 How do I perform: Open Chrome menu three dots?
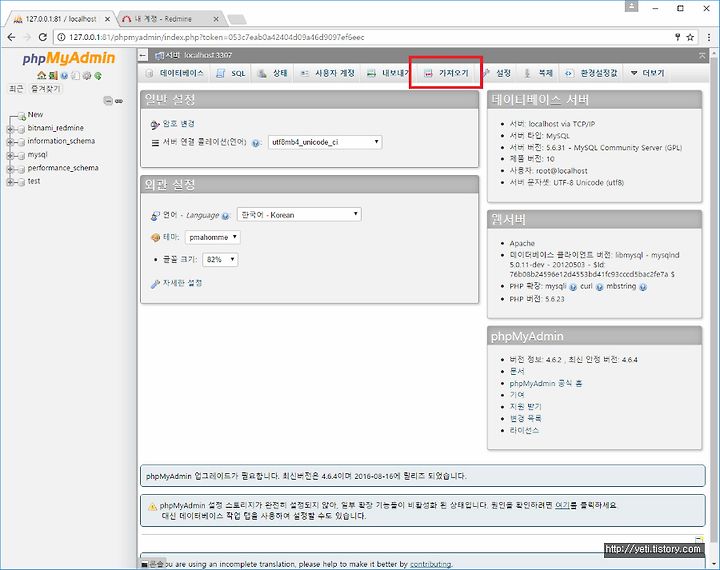coord(709,37)
